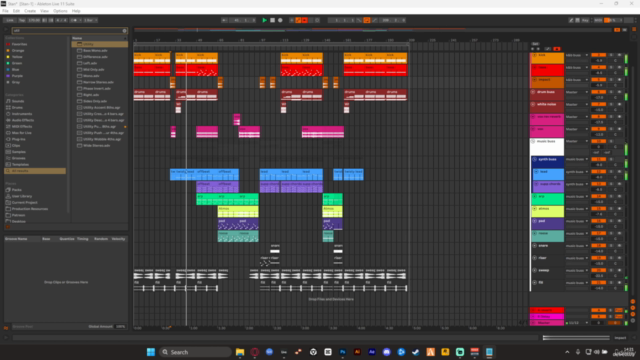Select the Utility device in browser results
Screen dimensions: 640x360
100,44
